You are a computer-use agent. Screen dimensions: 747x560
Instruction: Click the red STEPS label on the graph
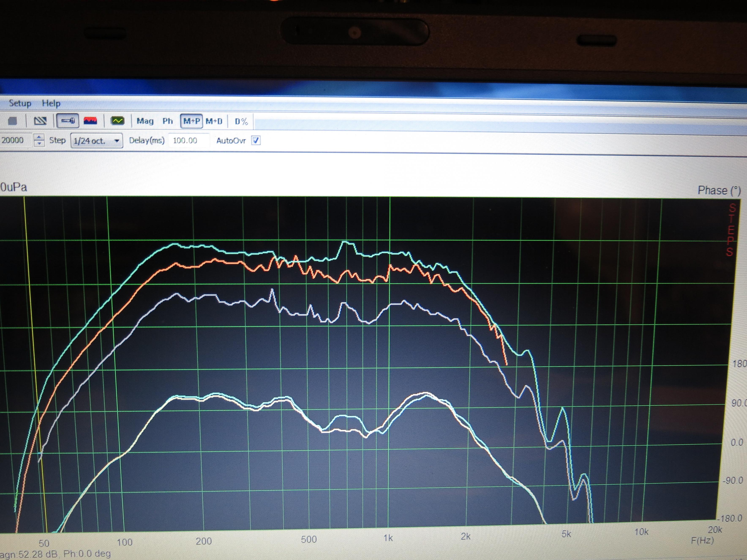pos(731,230)
